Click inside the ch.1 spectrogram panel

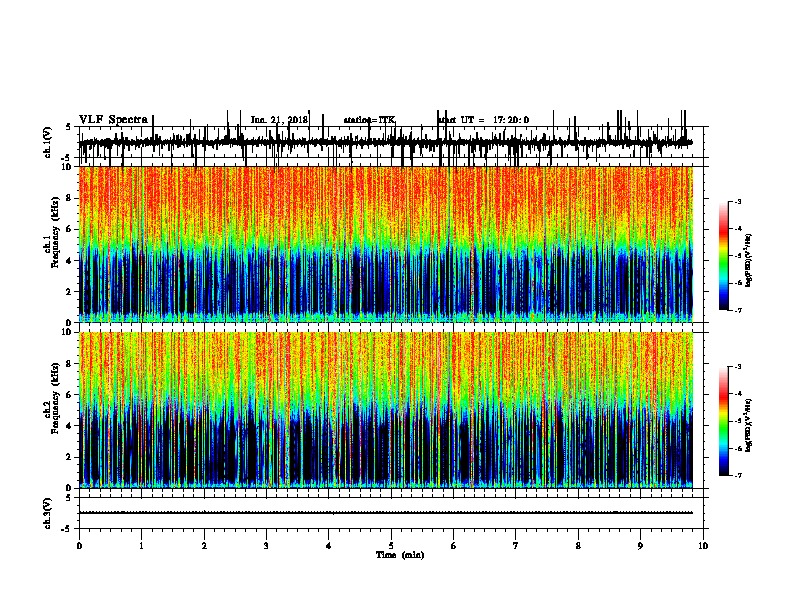[x=386, y=244]
